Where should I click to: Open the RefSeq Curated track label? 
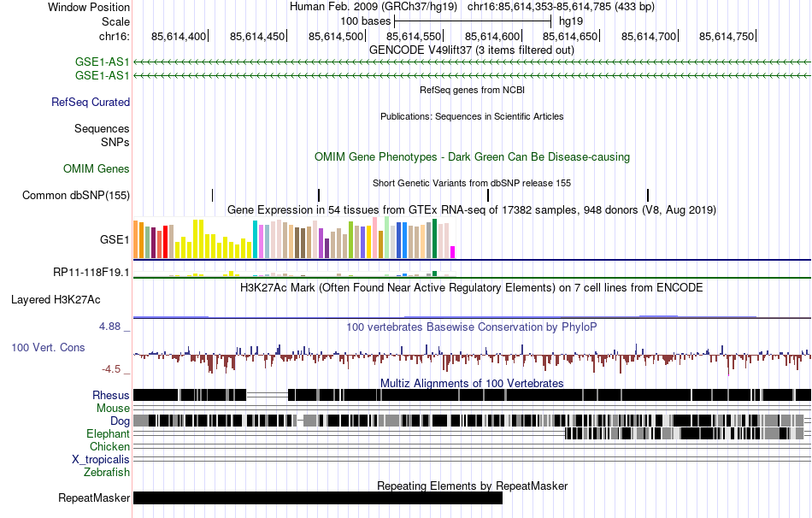pyautogui.click(x=91, y=102)
